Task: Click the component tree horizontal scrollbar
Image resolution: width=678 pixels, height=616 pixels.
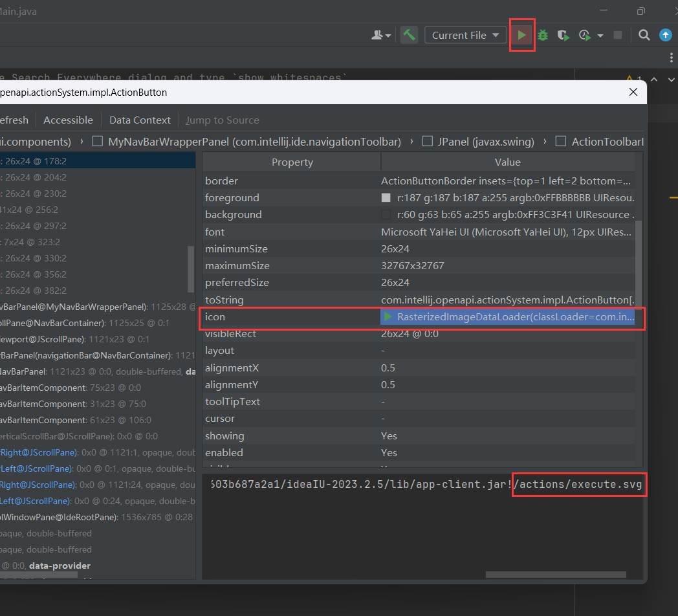Action: click(39, 575)
